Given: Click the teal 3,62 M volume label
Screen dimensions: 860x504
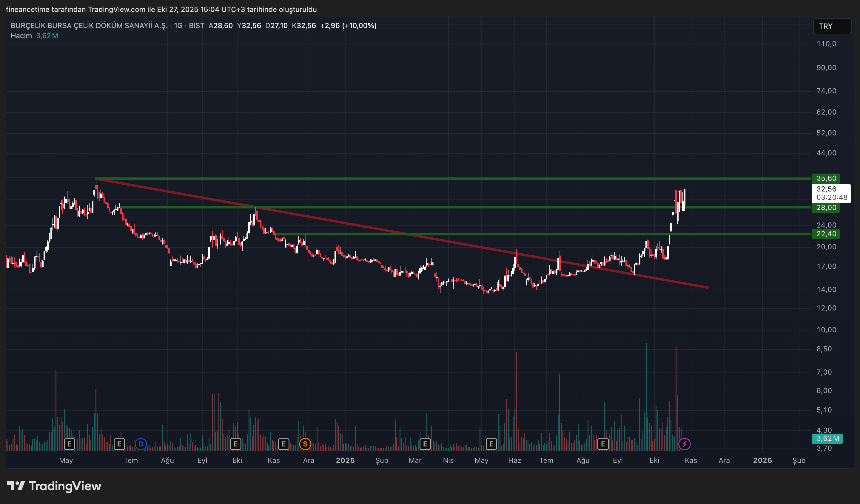Looking at the screenshot, I should (827, 438).
